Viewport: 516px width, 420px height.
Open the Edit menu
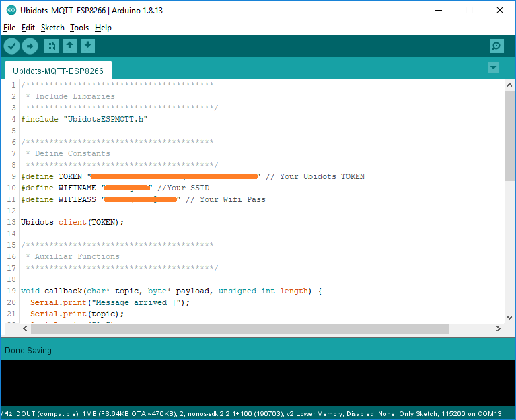[x=28, y=28]
